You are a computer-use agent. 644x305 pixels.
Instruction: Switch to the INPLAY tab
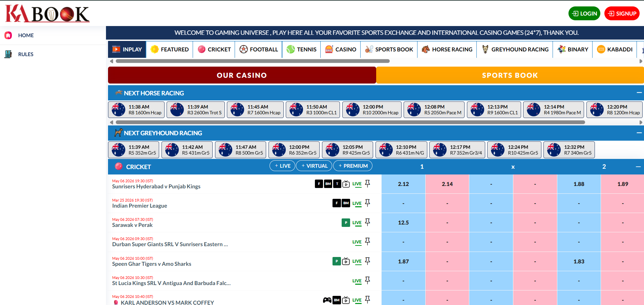pos(127,49)
